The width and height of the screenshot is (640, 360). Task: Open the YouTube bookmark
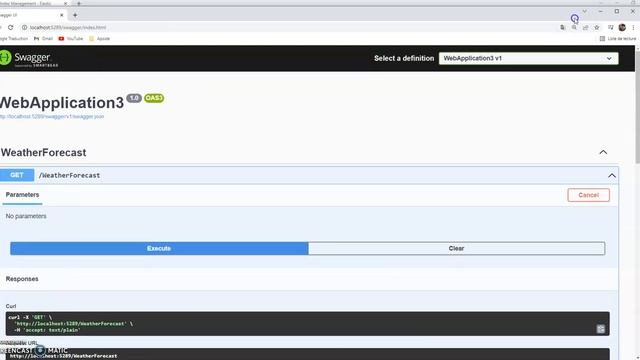(x=71, y=38)
